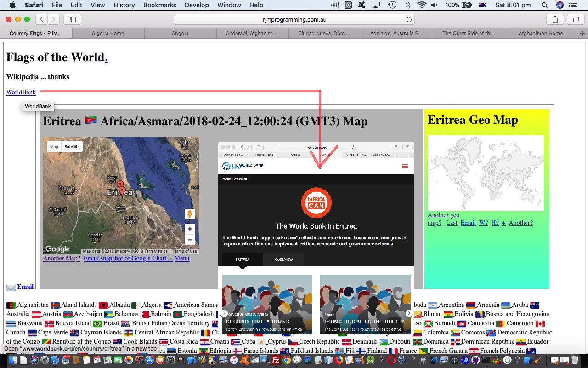This screenshot has width=588, height=368.
Task: Open the Trash in the Dock
Action: pyautogui.click(x=575, y=360)
